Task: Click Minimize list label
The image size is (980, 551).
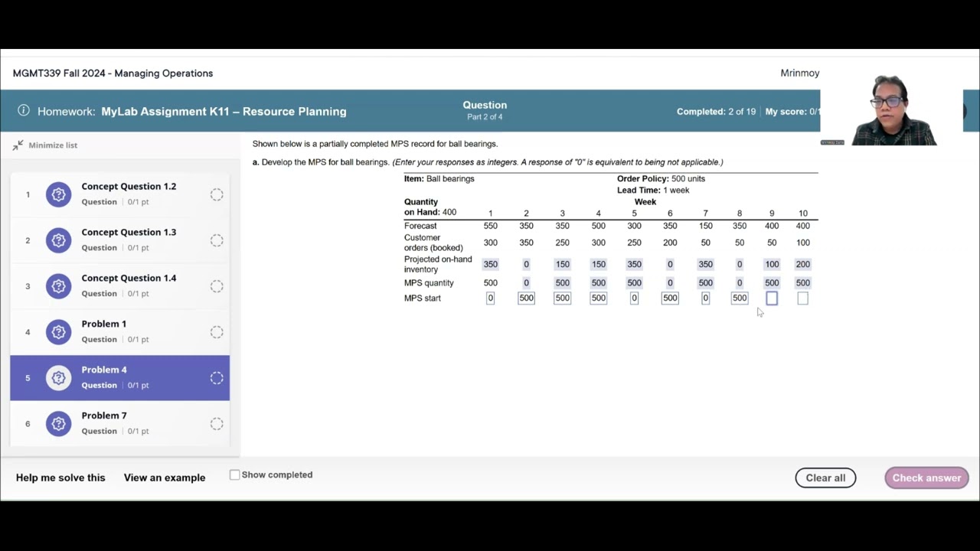Action: pyautogui.click(x=53, y=145)
